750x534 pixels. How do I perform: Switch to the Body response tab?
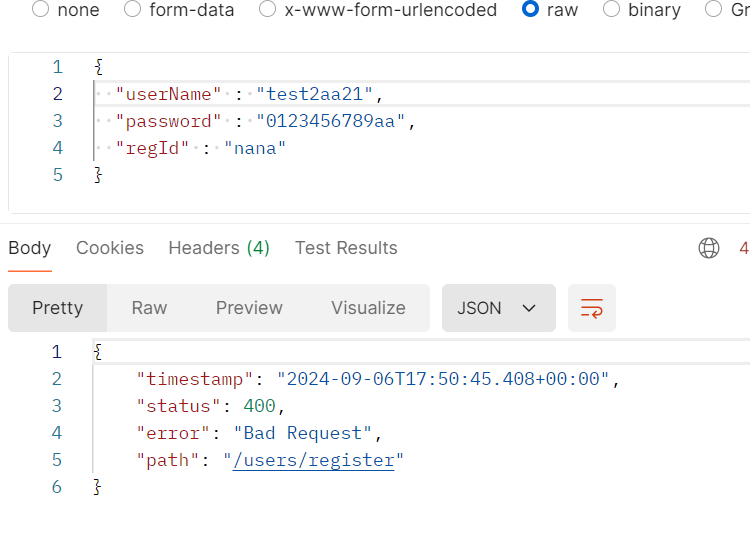tap(30, 248)
